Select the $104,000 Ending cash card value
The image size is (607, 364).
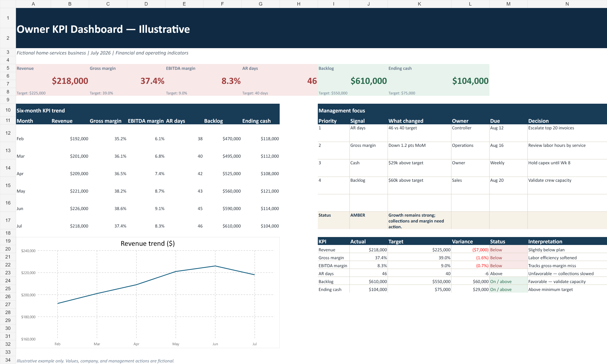[470, 81]
